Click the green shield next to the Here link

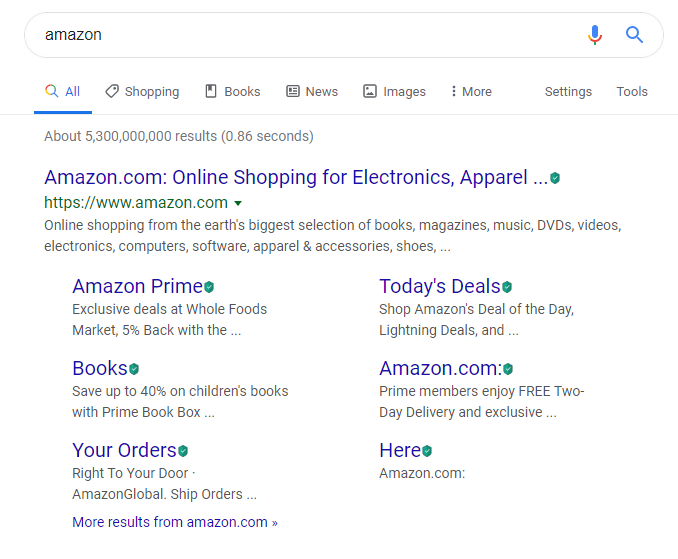pyautogui.click(x=427, y=451)
